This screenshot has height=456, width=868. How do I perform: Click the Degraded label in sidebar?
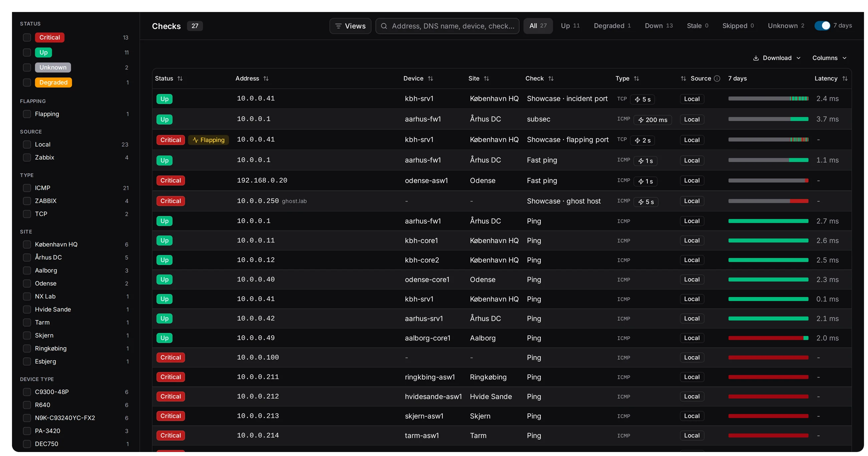(x=53, y=82)
